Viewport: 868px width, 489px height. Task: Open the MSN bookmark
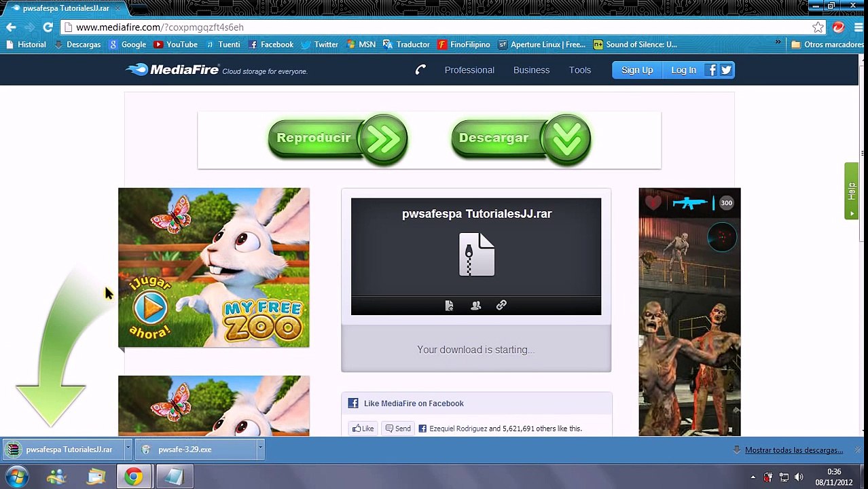(361, 44)
